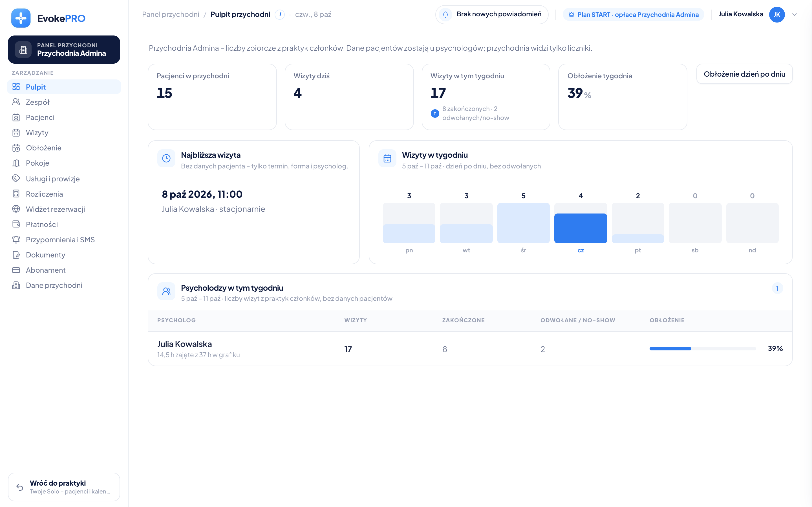
Task: Click the info icon beside Pulpit przychodni
Action: 280,14
